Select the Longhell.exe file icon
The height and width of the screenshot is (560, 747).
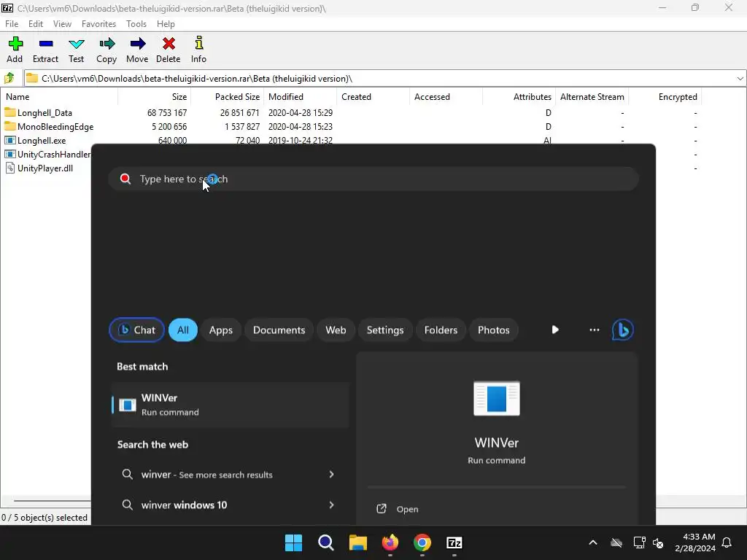(x=10, y=140)
